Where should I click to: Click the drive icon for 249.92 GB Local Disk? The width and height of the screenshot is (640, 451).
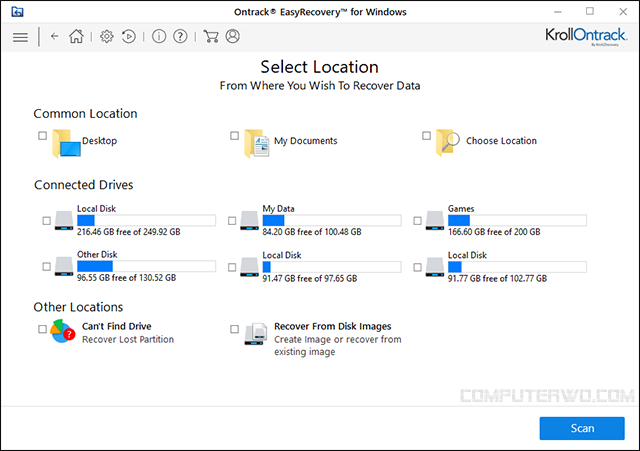[x=64, y=220]
